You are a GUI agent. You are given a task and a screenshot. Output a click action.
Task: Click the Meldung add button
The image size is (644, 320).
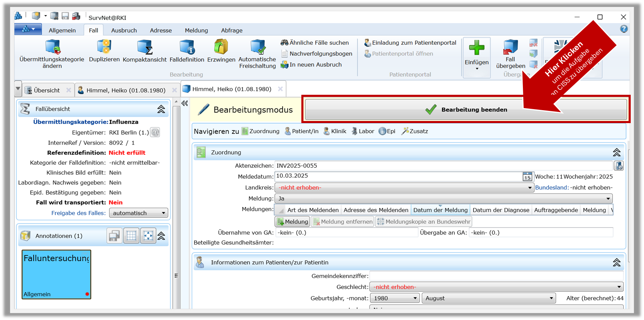[x=292, y=222]
